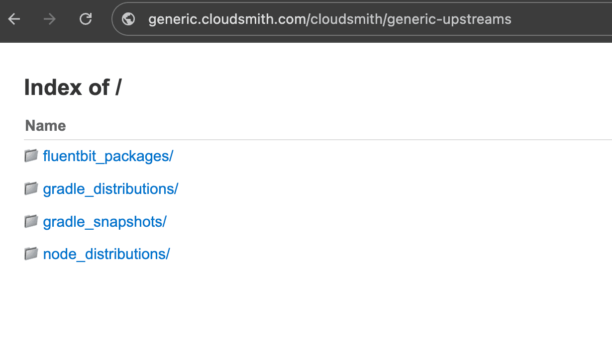Screen dimensions: 612x364
Task: Open the fluentbit_packages/ directory
Action: [x=108, y=156]
